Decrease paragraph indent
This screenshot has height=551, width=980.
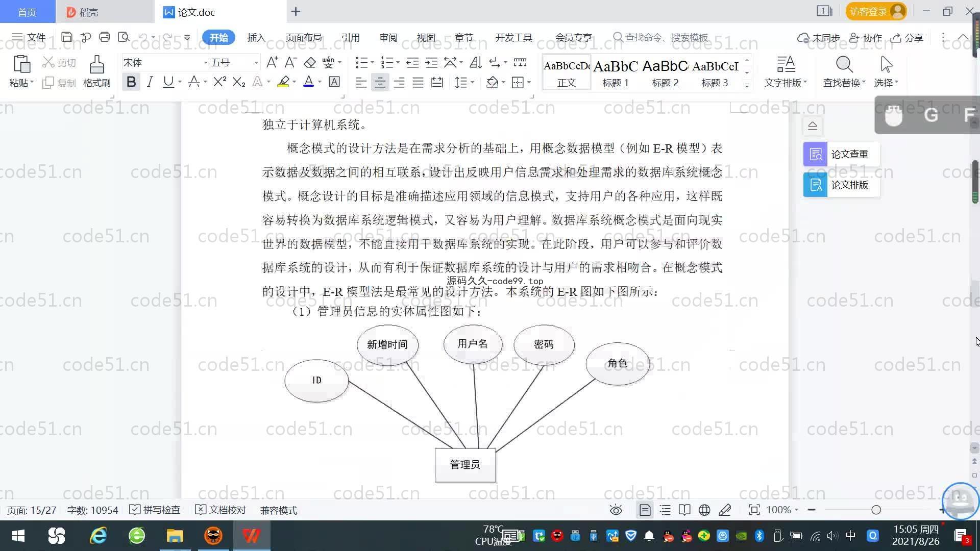click(x=412, y=62)
